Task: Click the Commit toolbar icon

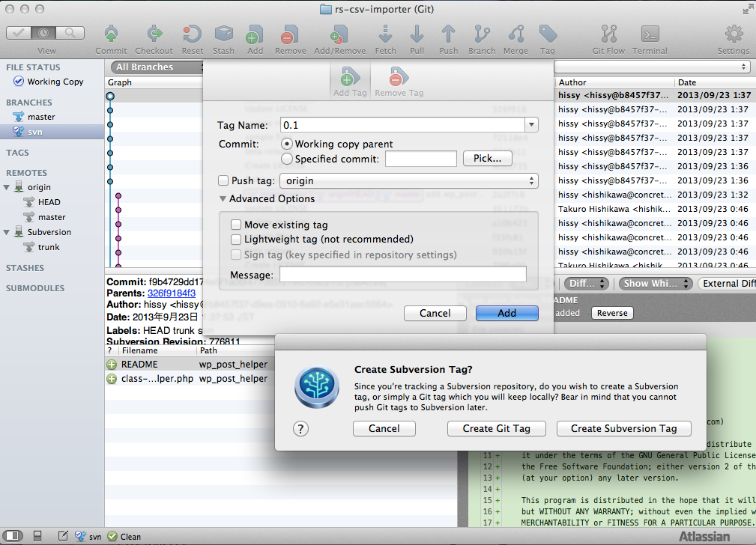Action: (x=111, y=34)
